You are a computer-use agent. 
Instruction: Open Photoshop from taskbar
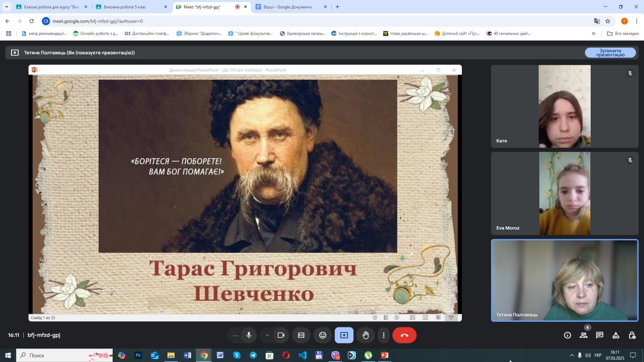(x=138, y=355)
